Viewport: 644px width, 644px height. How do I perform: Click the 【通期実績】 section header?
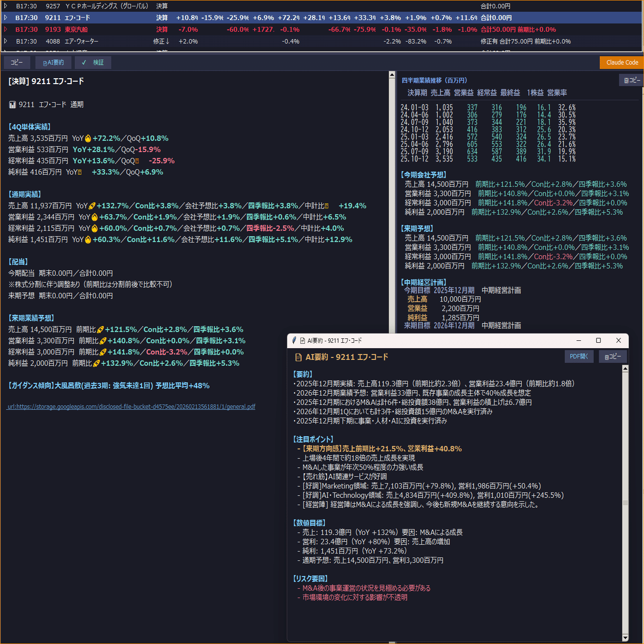(24, 194)
